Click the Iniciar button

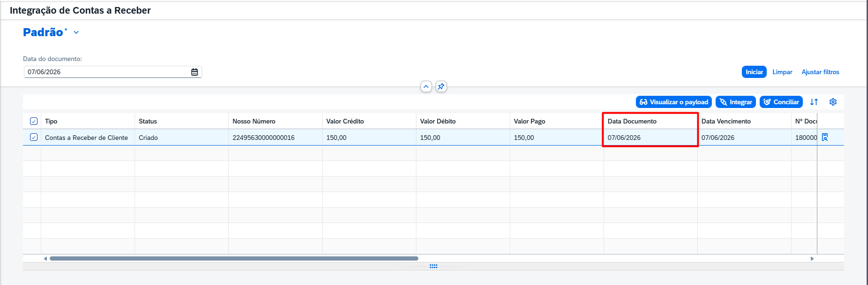(754, 72)
